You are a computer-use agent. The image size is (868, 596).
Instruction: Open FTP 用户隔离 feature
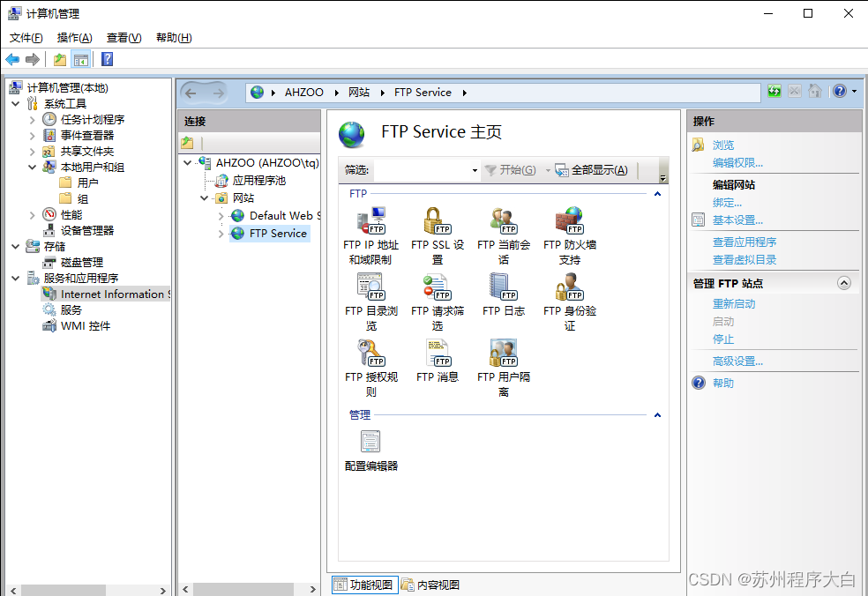click(503, 369)
